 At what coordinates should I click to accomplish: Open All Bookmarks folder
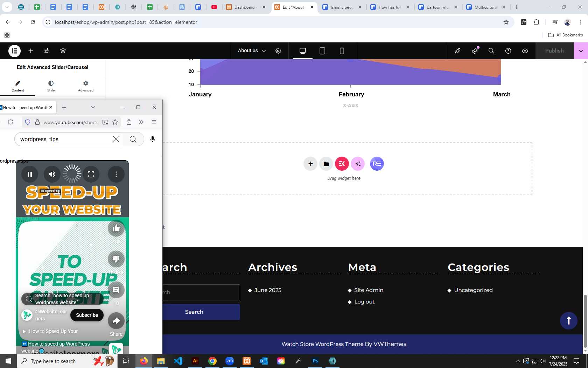coord(565,35)
